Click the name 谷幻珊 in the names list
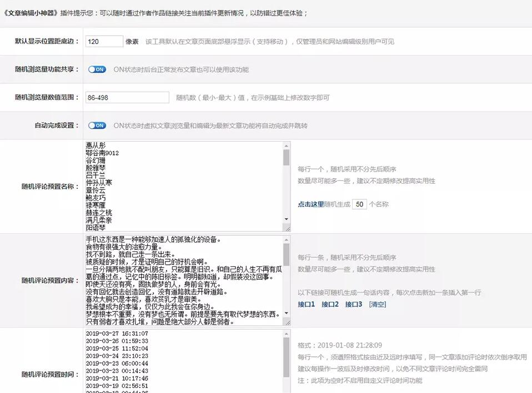 click(96, 160)
